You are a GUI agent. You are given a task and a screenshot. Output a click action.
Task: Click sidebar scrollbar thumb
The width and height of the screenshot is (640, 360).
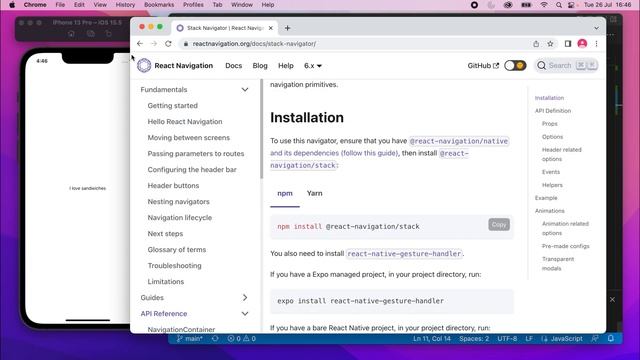click(x=261, y=129)
